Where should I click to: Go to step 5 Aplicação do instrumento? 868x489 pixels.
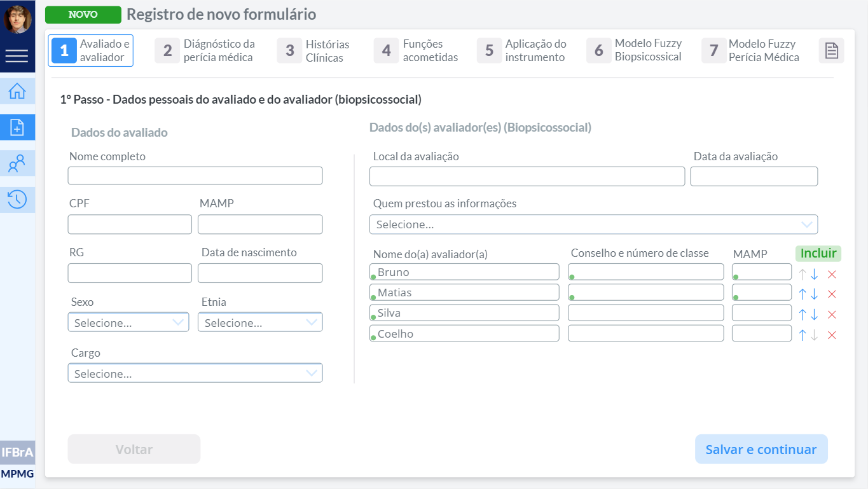(x=521, y=51)
